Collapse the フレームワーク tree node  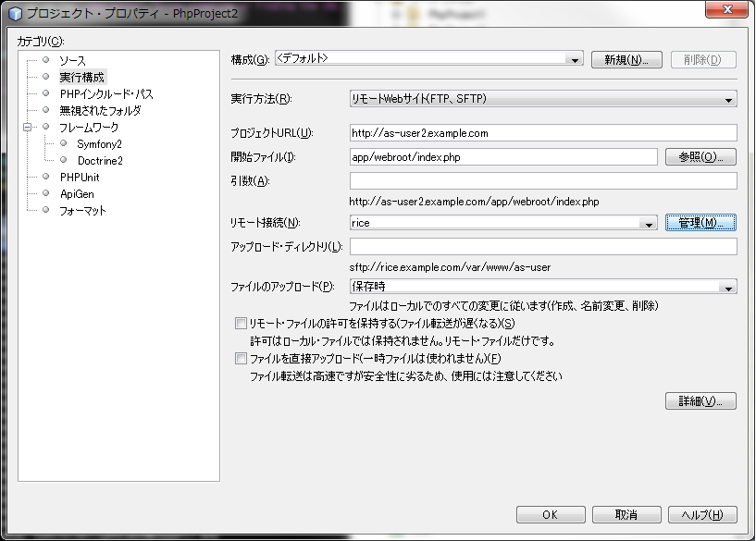(x=28, y=128)
